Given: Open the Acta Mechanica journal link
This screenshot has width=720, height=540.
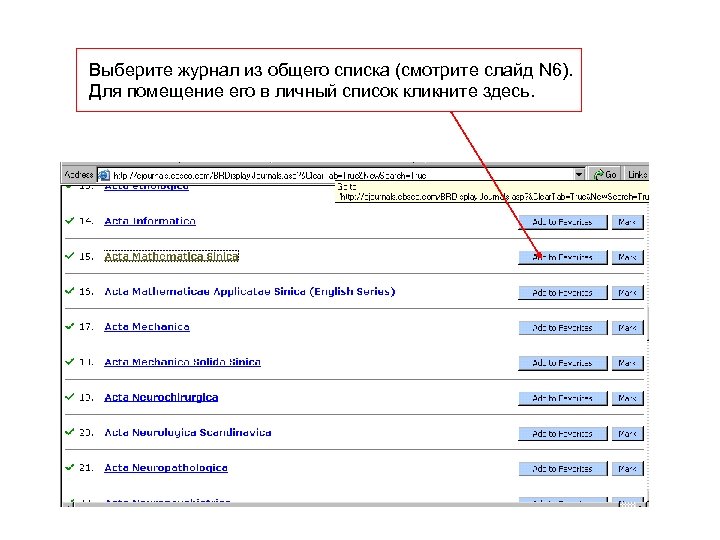Looking at the screenshot, I should [x=147, y=326].
